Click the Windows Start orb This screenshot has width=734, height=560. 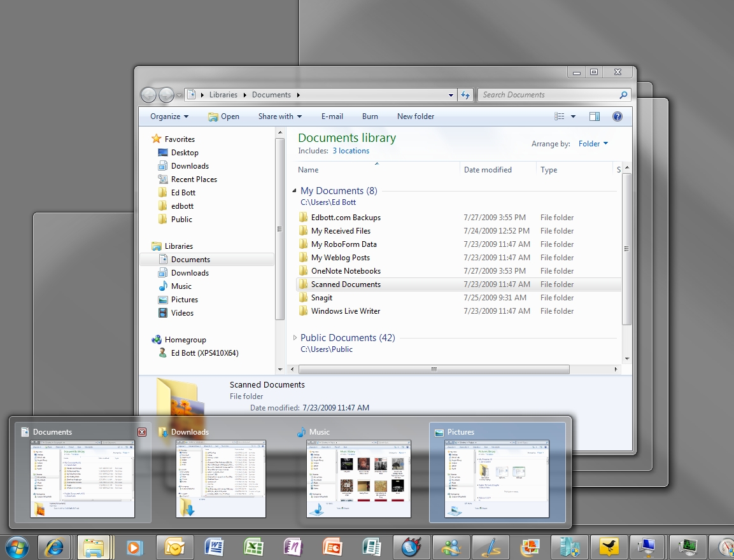coord(17,547)
